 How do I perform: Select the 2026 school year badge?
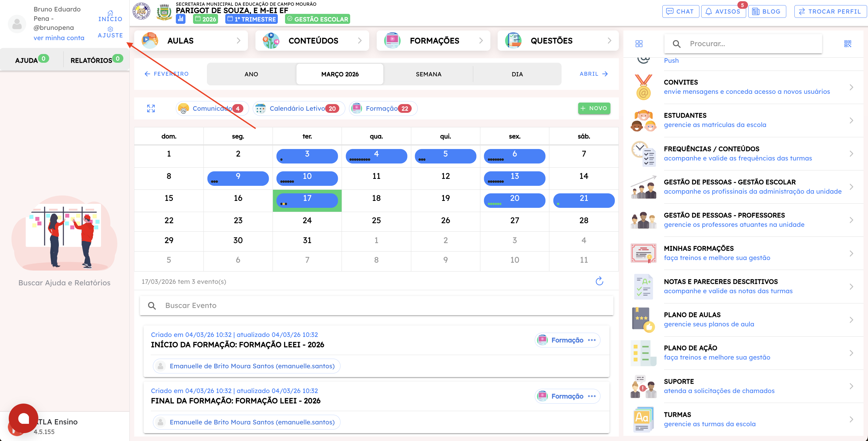coord(206,19)
